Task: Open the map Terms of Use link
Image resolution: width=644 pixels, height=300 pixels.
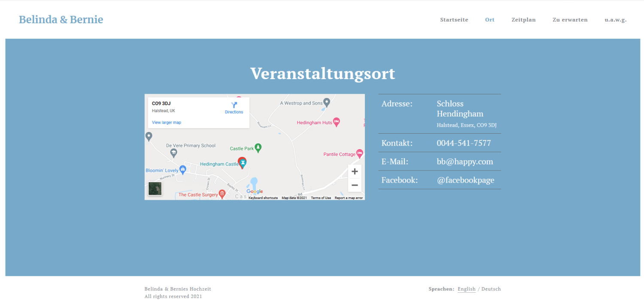Action: coord(321,198)
